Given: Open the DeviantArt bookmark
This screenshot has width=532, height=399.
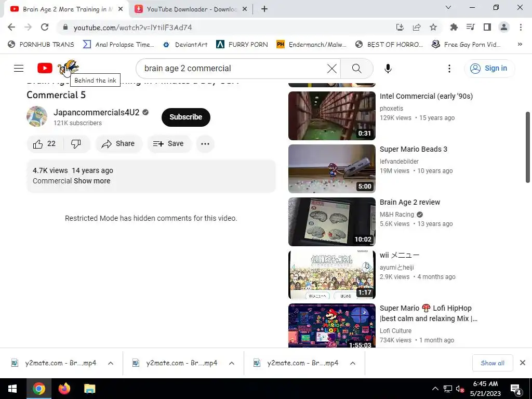Looking at the screenshot, I should point(185,44).
